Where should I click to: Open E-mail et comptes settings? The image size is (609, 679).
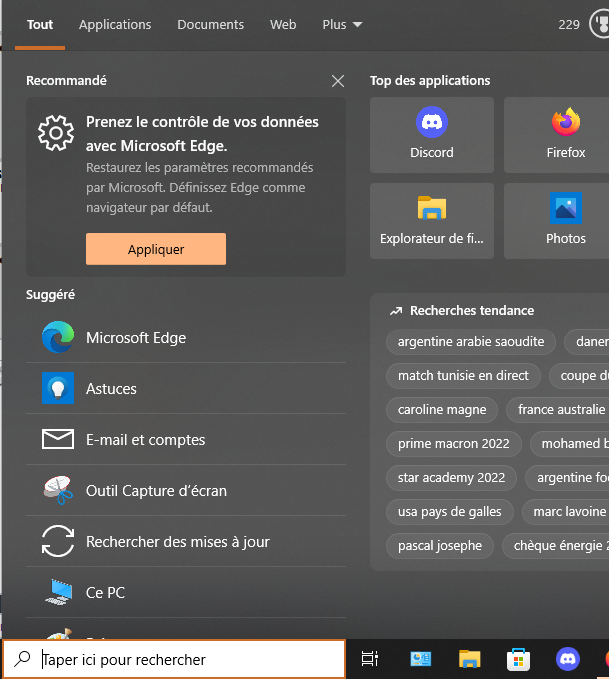145,440
